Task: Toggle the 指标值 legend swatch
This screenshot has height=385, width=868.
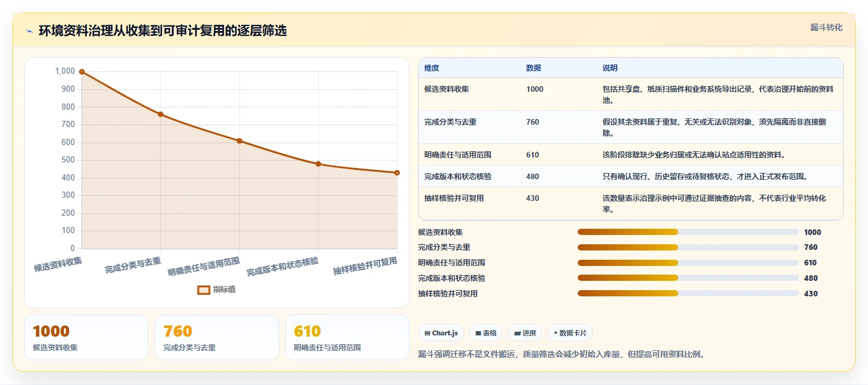Action: click(204, 290)
